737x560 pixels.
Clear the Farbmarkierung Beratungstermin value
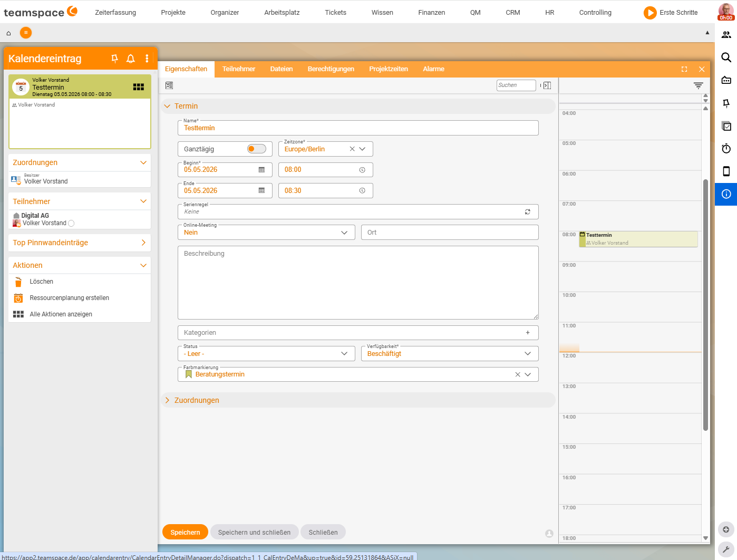(518, 374)
